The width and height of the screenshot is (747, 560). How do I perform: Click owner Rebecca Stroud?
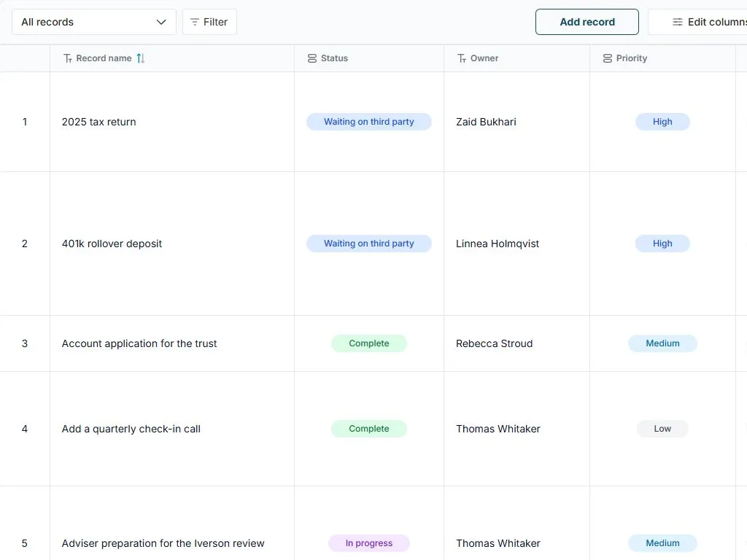[494, 344]
